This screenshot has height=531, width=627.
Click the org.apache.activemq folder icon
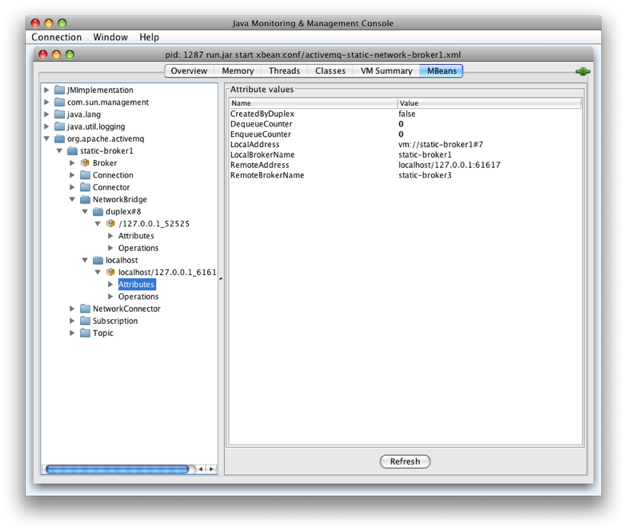click(60, 138)
